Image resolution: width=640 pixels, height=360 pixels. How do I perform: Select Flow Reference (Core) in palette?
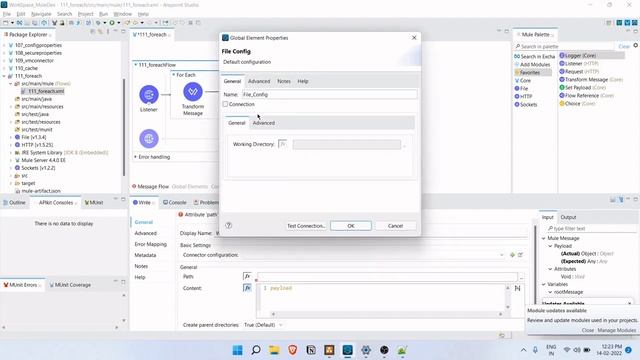(587, 96)
